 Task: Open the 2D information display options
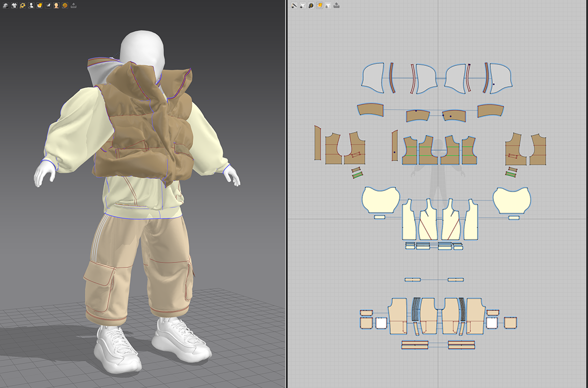pyautogui.click(x=311, y=5)
